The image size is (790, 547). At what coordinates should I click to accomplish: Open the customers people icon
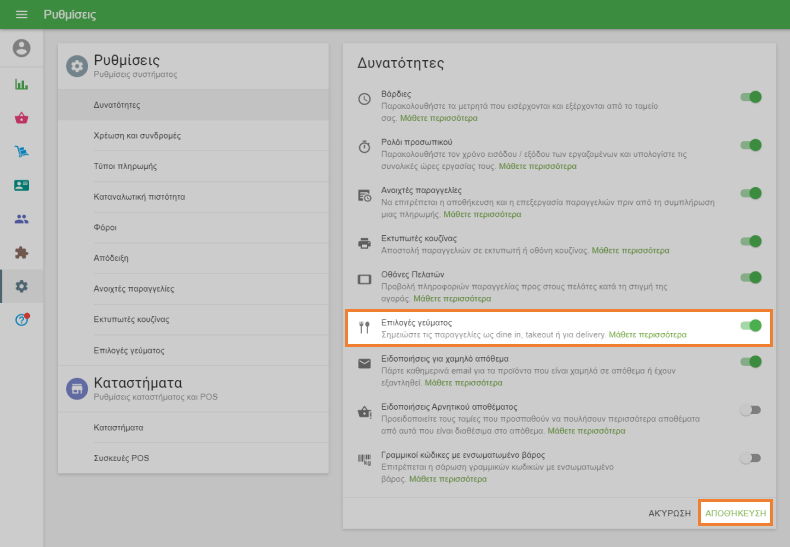(x=21, y=219)
